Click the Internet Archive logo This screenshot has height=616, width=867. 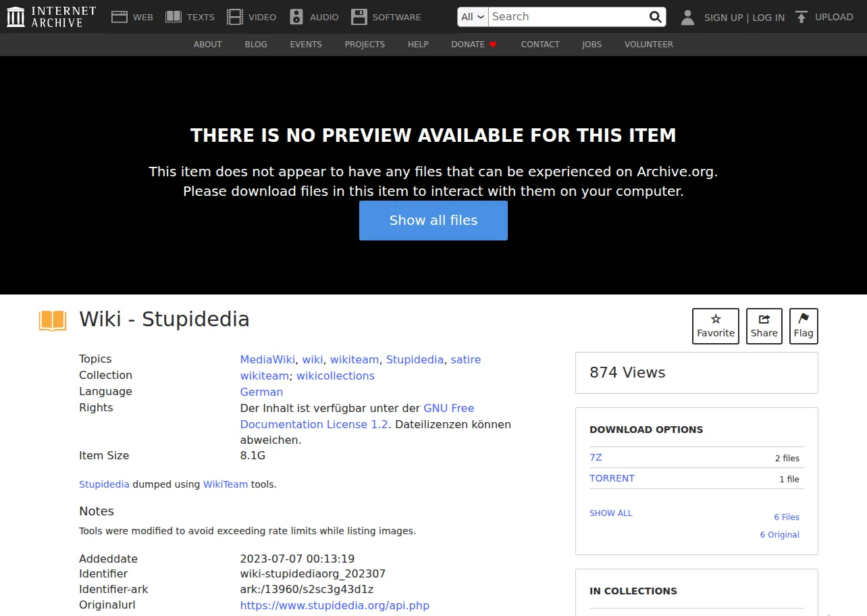click(x=51, y=17)
